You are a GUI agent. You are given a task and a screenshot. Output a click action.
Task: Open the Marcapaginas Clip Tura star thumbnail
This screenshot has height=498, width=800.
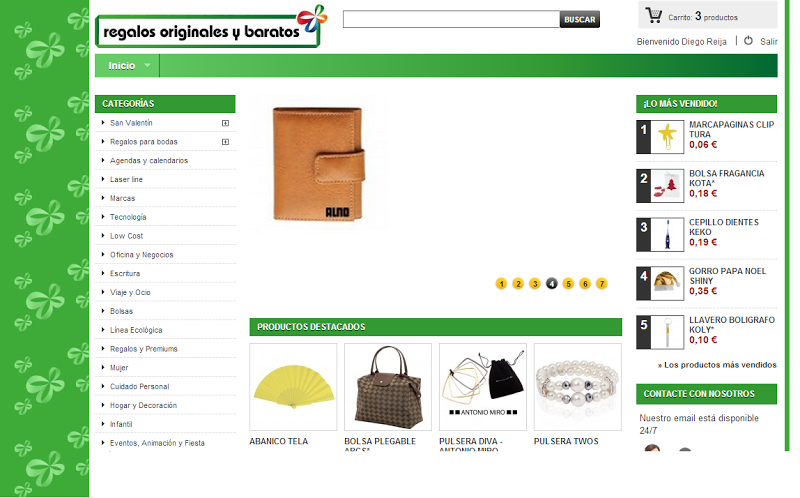[667, 137]
